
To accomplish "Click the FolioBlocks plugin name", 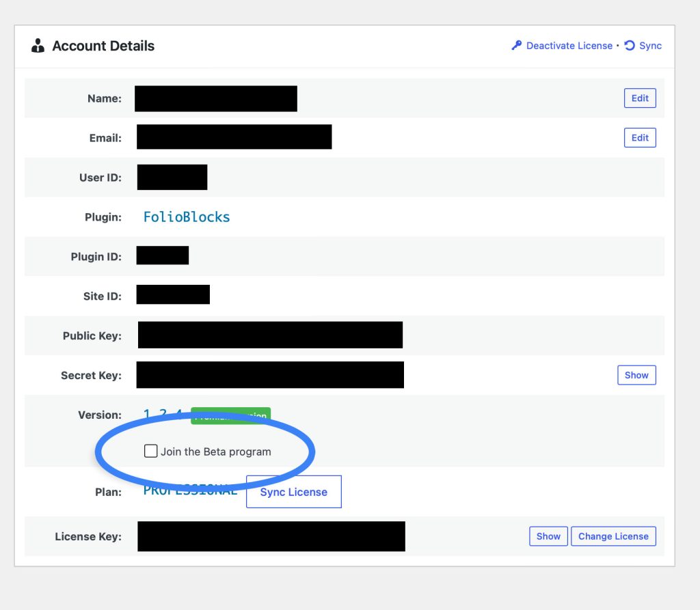I will 187,217.
